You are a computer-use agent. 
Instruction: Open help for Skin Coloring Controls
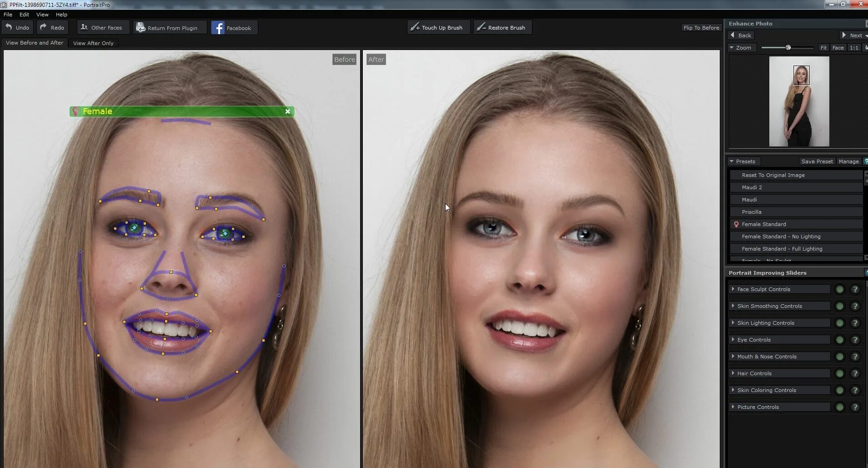pos(855,390)
